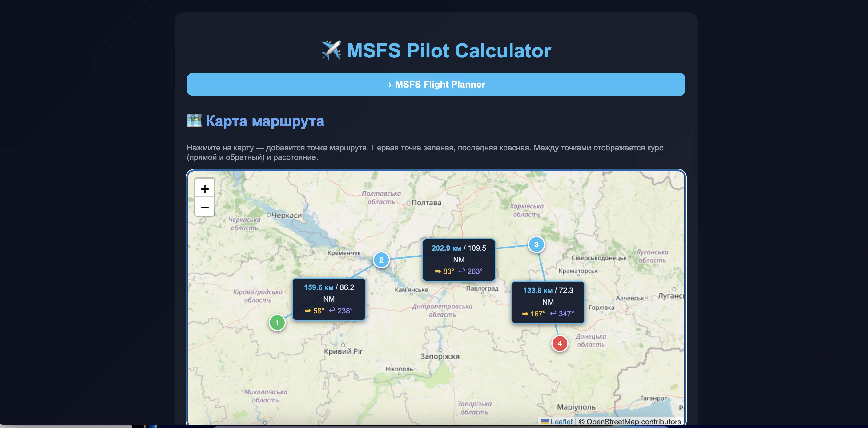Click the Кам'янське label on map
The height and width of the screenshot is (428, 868).
click(411, 289)
